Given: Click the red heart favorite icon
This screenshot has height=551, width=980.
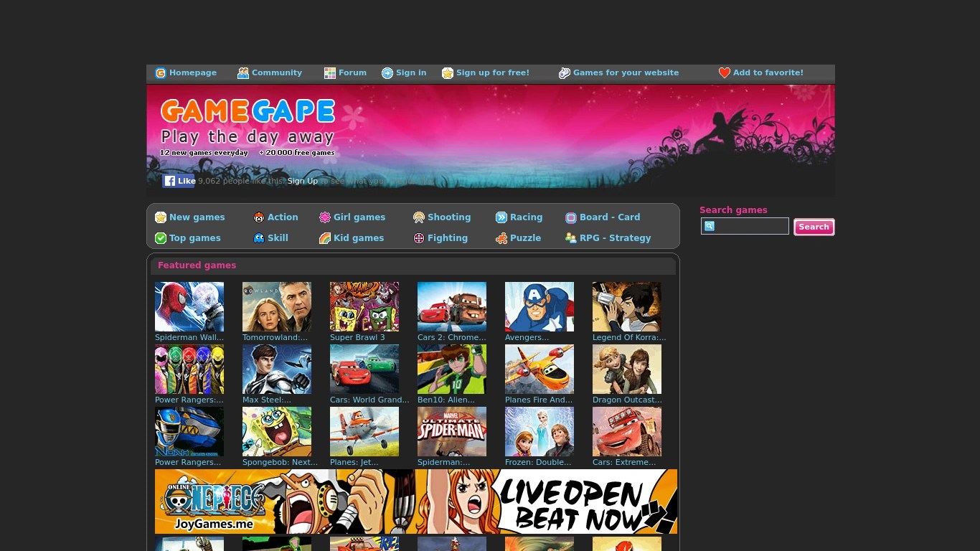Looking at the screenshot, I should point(724,73).
